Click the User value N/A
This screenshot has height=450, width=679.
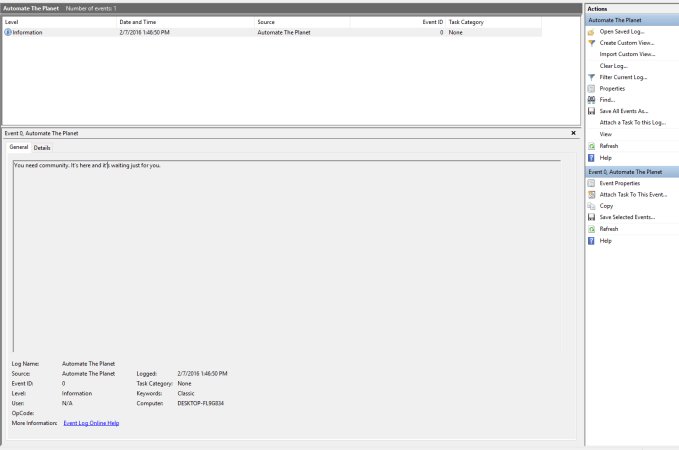67,403
